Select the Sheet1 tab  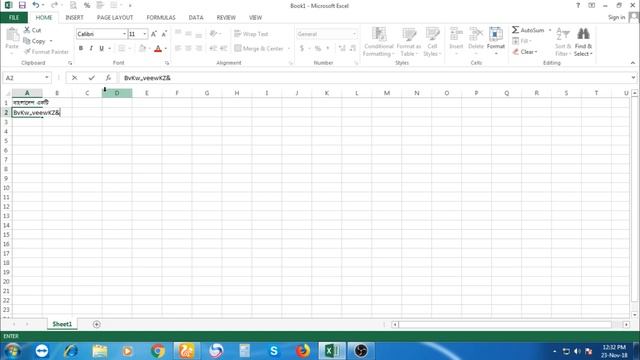pos(62,324)
